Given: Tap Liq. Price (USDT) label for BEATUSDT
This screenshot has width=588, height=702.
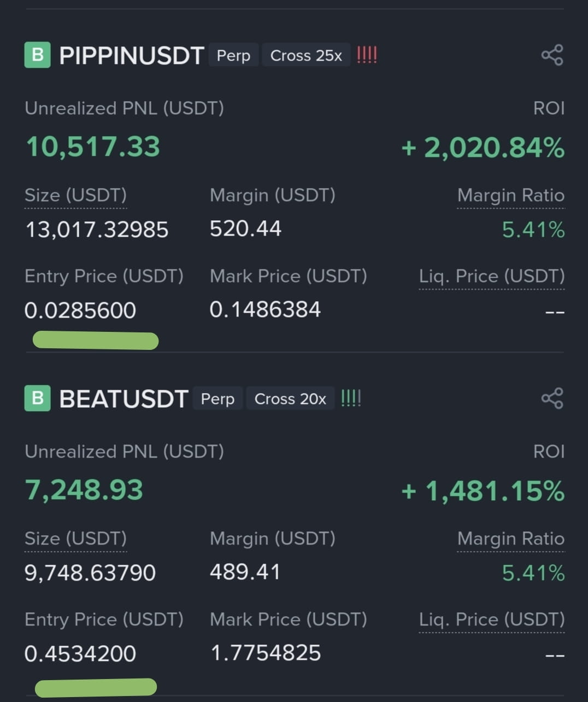Looking at the screenshot, I should click(492, 619).
